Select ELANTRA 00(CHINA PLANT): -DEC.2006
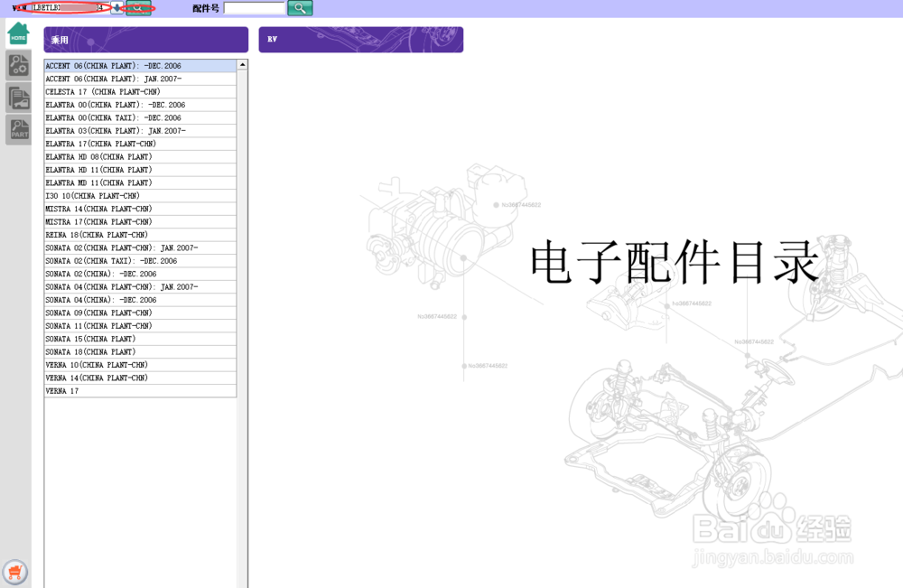Viewport: 903px width, 588px height. coord(140,105)
